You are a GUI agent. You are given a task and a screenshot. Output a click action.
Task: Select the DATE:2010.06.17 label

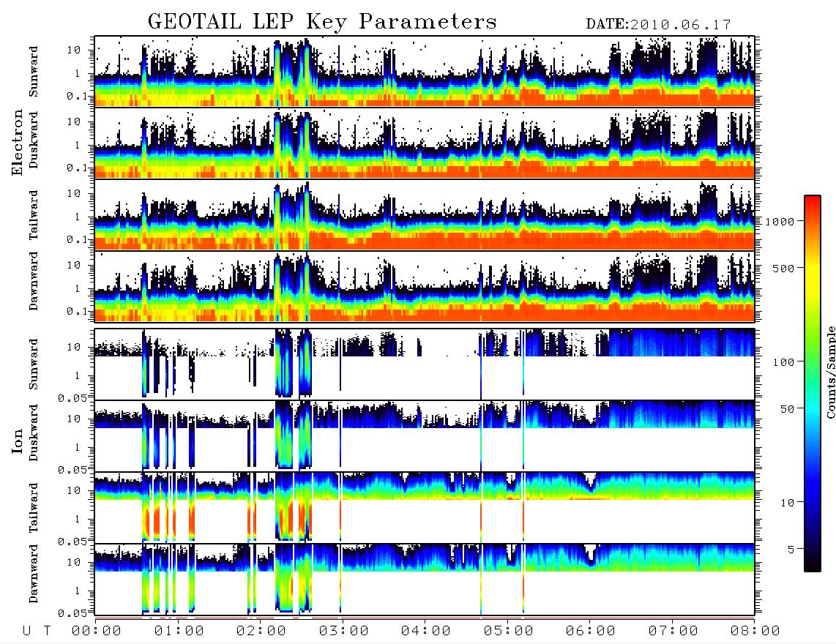[x=658, y=25]
